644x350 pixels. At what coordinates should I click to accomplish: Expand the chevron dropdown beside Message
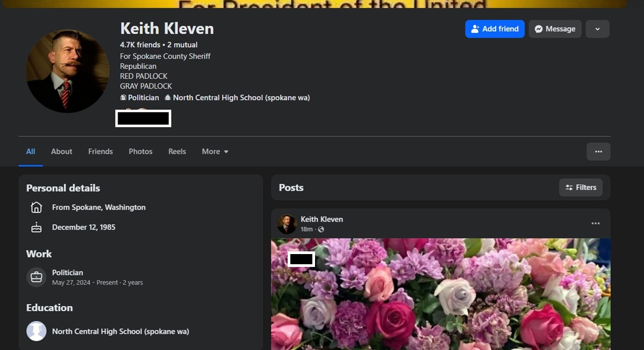tap(597, 29)
